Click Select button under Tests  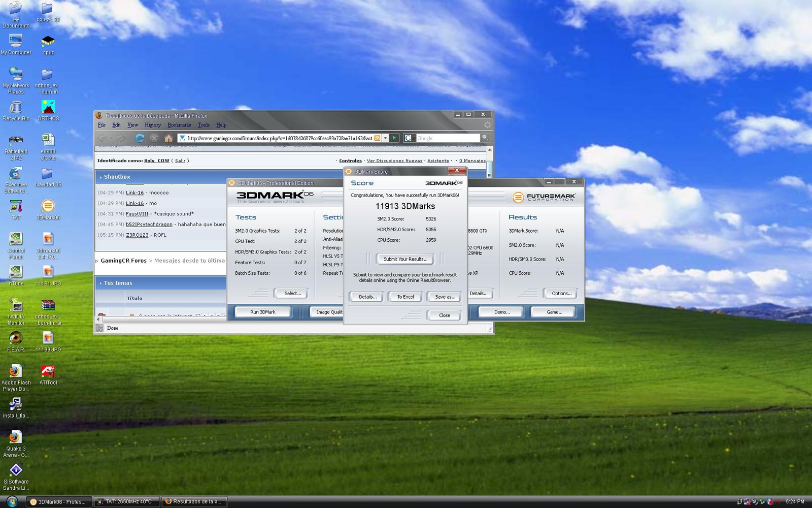[292, 293]
